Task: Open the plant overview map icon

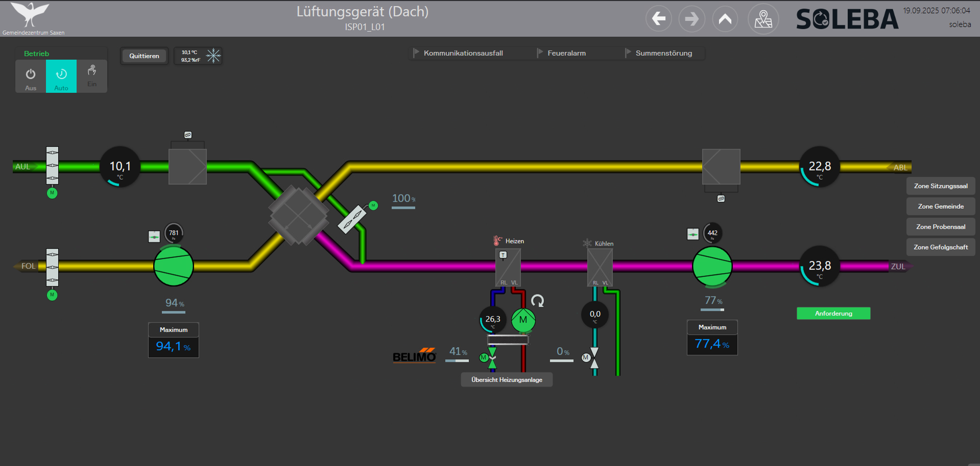Action: tap(762, 18)
